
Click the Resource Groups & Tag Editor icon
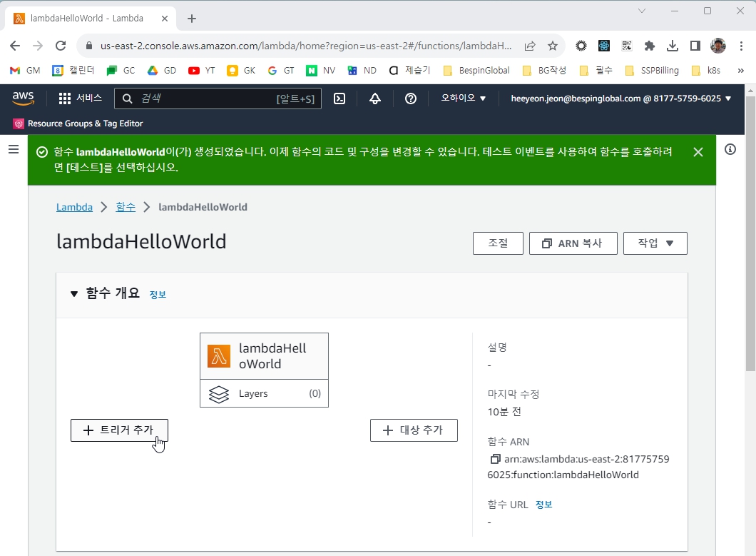tap(19, 123)
